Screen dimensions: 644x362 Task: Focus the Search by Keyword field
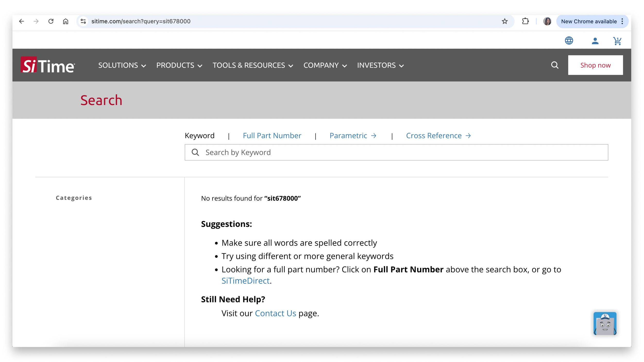tap(396, 152)
